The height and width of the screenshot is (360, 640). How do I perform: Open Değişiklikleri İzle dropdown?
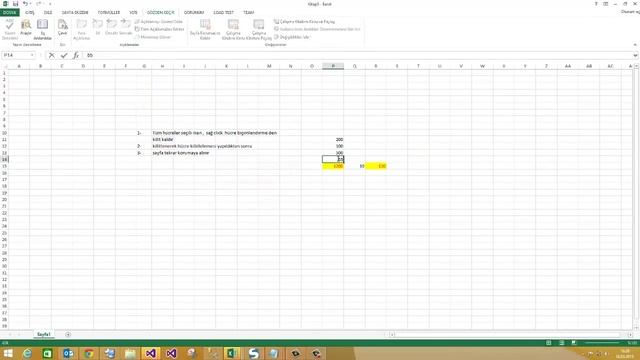(292, 37)
